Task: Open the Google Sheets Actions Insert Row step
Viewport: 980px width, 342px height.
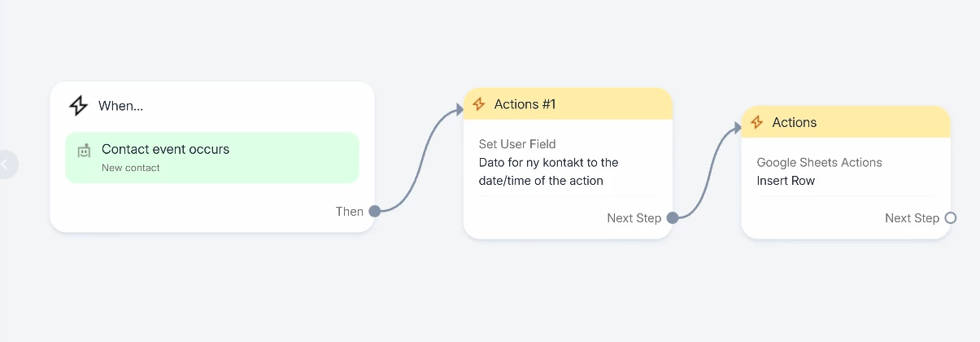Action: coord(846,172)
